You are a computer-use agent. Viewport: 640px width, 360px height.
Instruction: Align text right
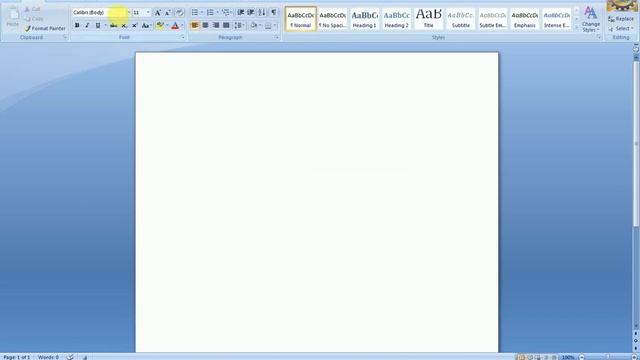click(216, 25)
